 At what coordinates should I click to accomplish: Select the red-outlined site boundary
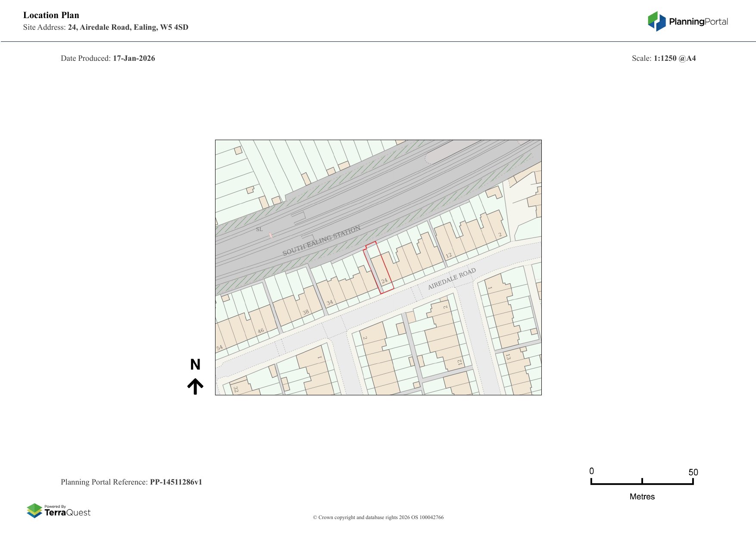(378, 268)
